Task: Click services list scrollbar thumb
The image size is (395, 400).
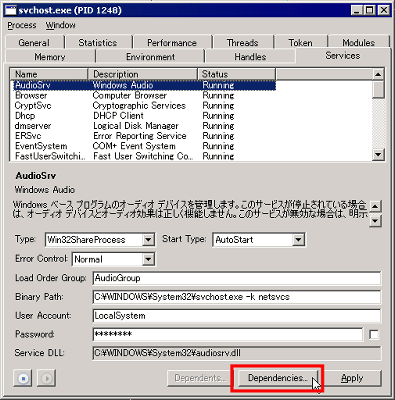Action: click(378, 89)
